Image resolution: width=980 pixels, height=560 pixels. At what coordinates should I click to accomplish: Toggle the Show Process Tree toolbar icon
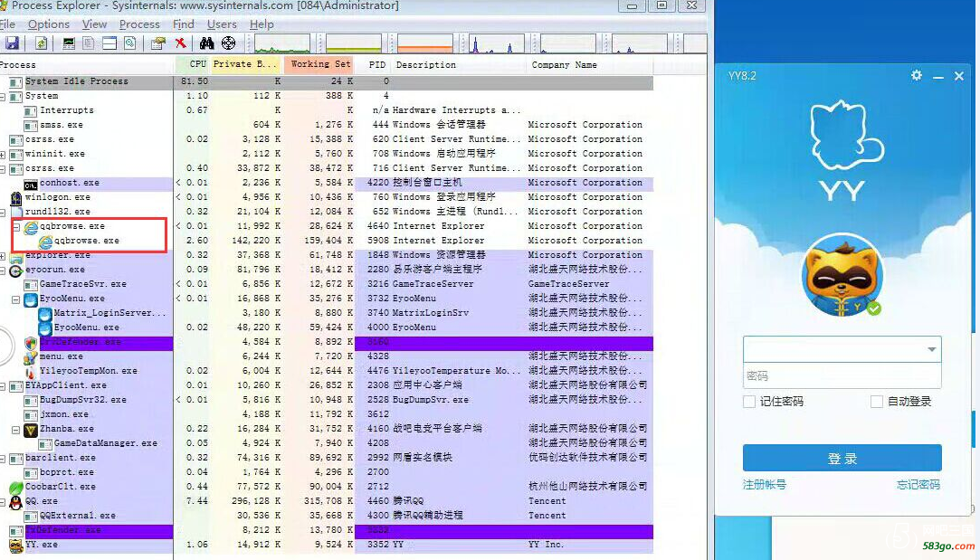click(89, 43)
